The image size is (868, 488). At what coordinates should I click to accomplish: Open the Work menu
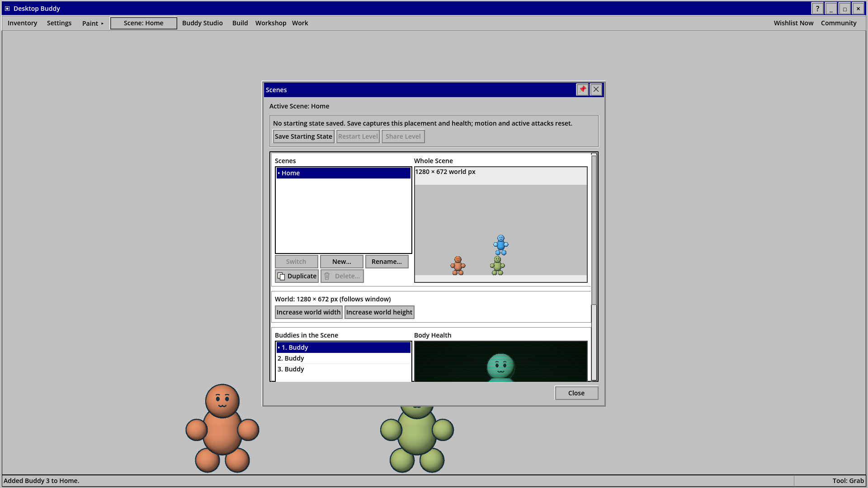tap(300, 23)
